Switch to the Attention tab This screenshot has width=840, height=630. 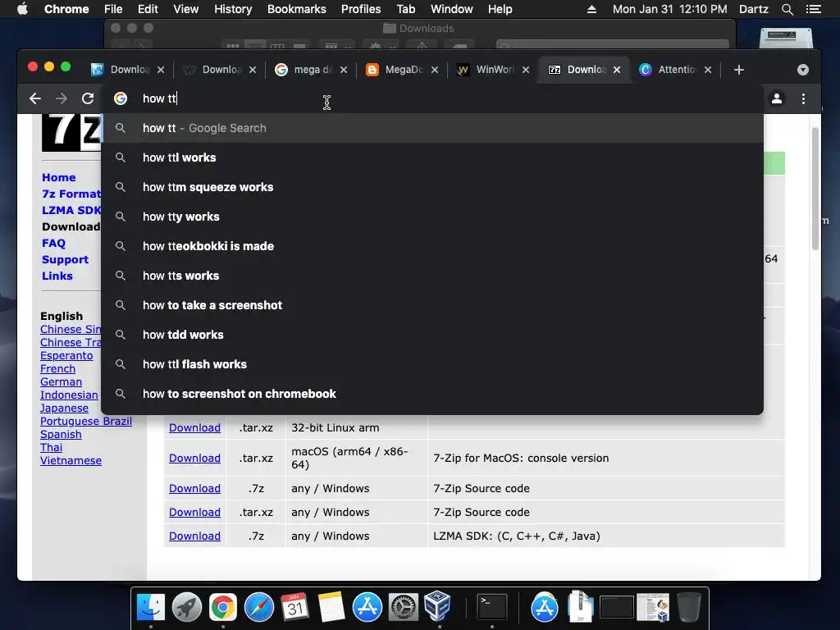coord(674,70)
